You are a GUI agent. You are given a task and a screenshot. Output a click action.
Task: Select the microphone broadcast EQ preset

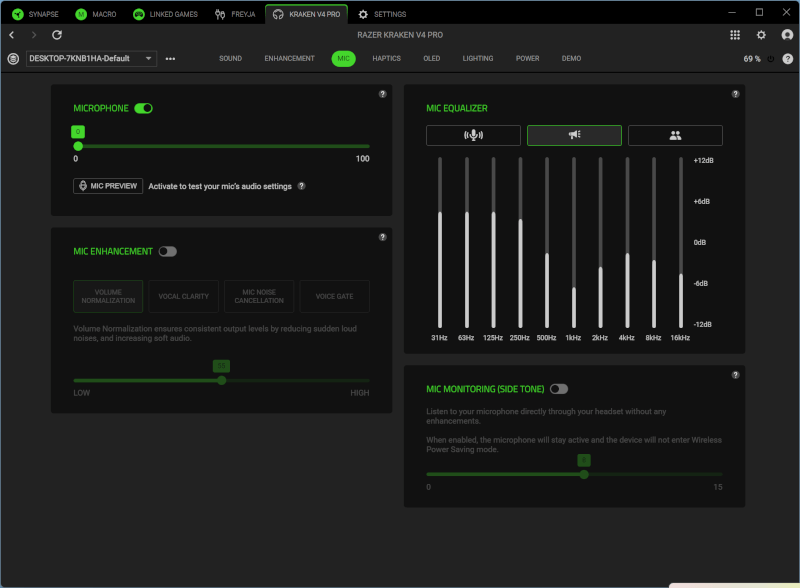tap(473, 135)
